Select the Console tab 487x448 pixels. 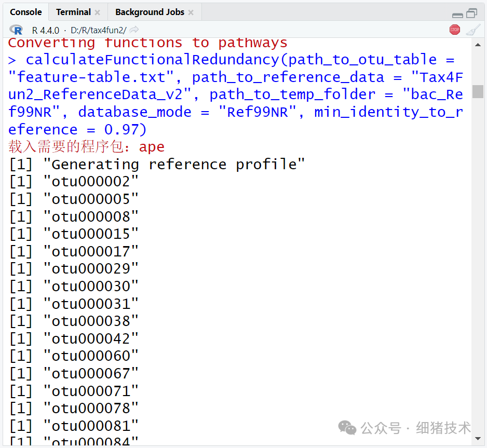tap(26, 11)
